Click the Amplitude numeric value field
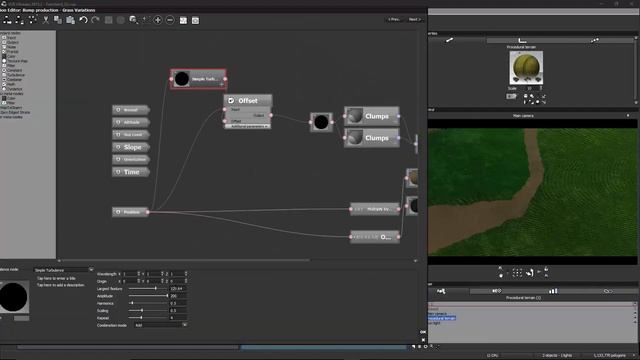The width and height of the screenshot is (640, 360). [x=178, y=296]
